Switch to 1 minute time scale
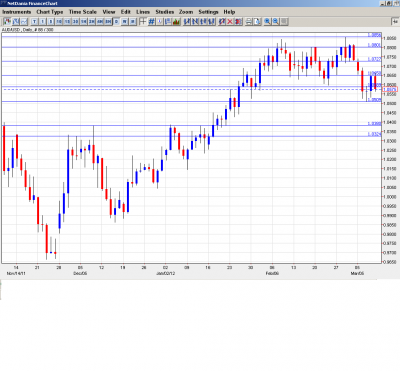The image size is (400, 371). pyautogui.click(x=43, y=22)
